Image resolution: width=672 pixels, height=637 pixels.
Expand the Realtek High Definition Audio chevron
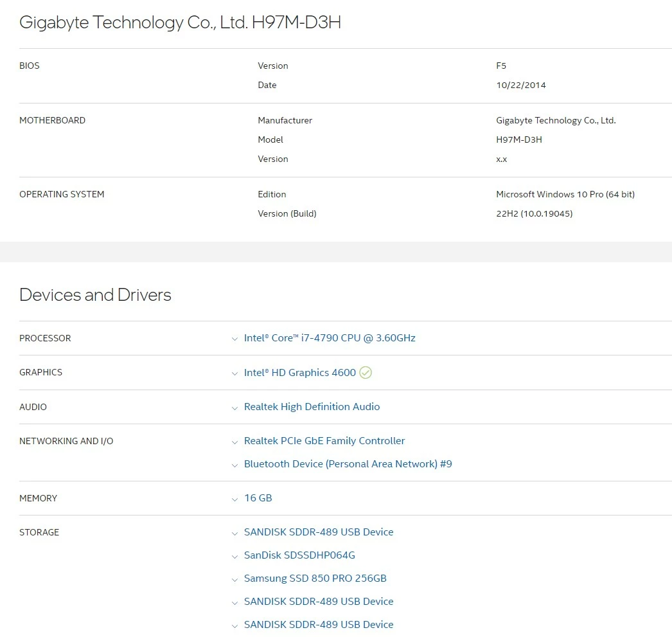(x=234, y=408)
